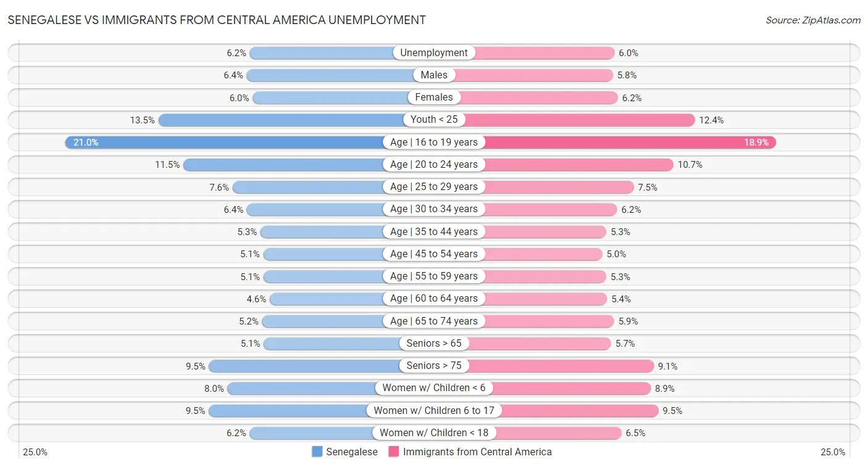Click the Senegalese blue legend swatch

[x=317, y=452]
